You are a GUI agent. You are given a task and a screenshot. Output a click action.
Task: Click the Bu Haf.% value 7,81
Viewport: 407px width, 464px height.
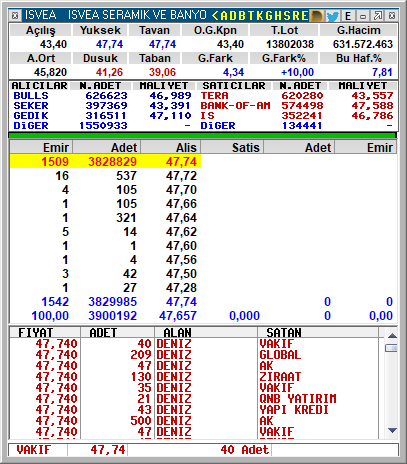click(x=382, y=72)
